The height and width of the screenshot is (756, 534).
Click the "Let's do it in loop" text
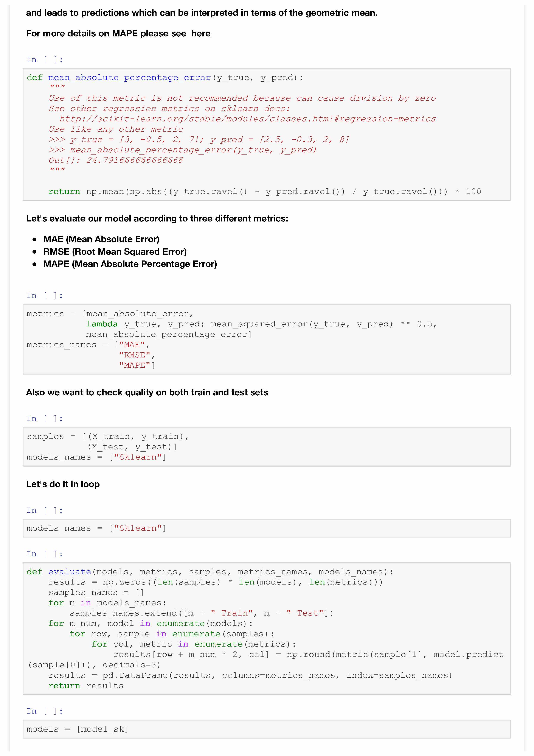(63, 484)
